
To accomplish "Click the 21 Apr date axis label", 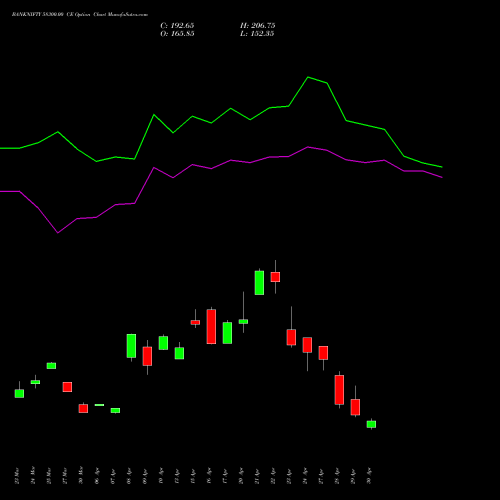I will (257, 476).
